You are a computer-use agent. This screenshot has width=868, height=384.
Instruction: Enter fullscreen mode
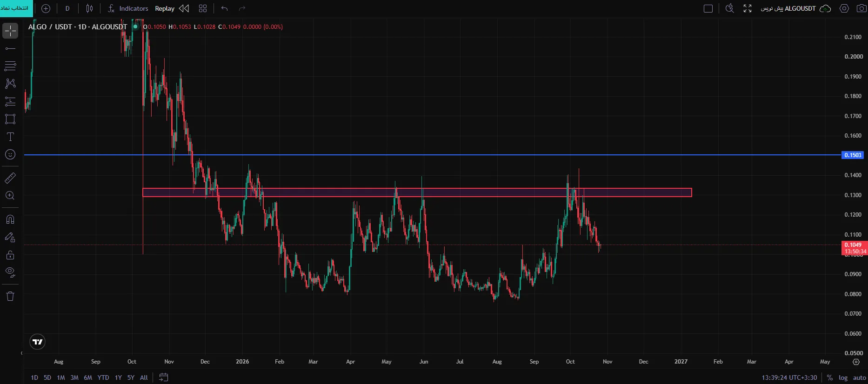(748, 8)
